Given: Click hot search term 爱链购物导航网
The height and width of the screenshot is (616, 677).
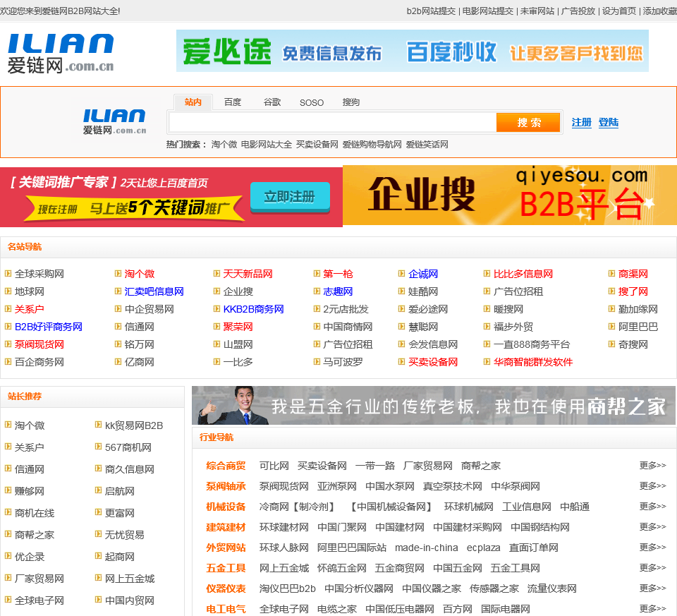Looking at the screenshot, I should tap(372, 145).
